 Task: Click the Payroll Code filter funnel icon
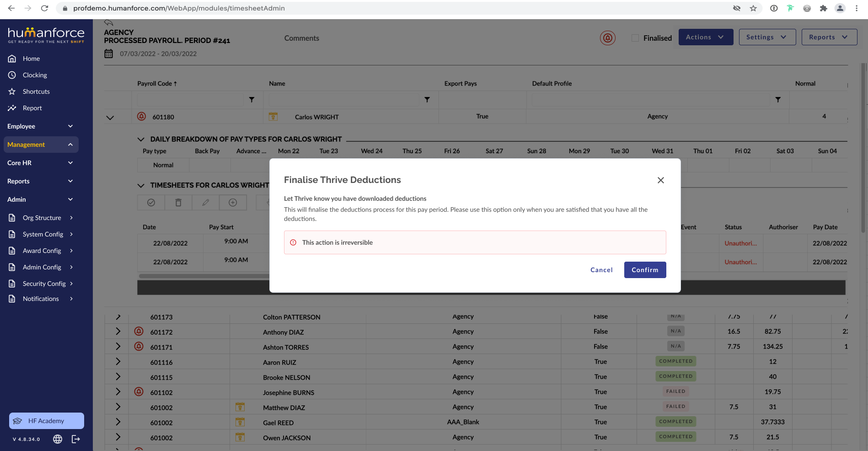coord(252,100)
